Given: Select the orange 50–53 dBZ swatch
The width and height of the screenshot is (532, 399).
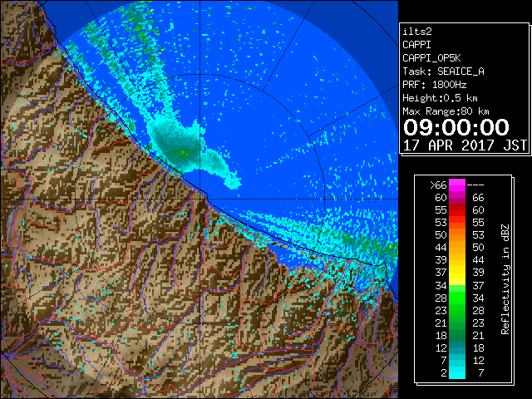Looking at the screenshot, I should click(x=457, y=235).
